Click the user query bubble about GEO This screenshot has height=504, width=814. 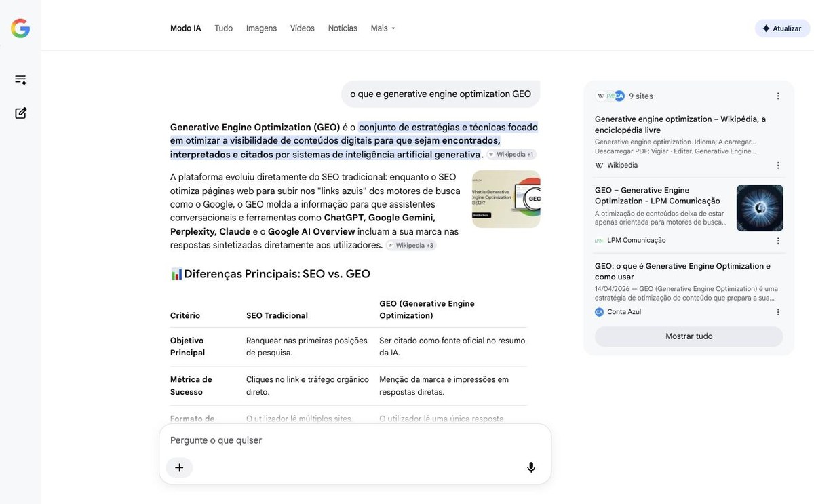click(440, 94)
